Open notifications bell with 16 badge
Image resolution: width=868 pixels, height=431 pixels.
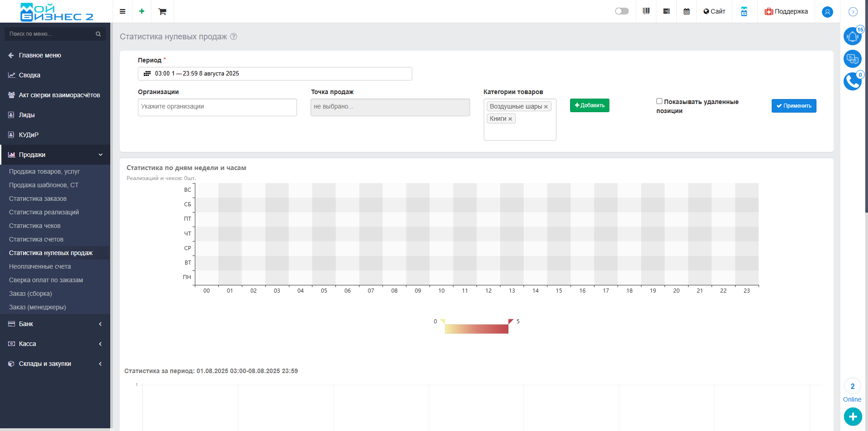(x=853, y=36)
